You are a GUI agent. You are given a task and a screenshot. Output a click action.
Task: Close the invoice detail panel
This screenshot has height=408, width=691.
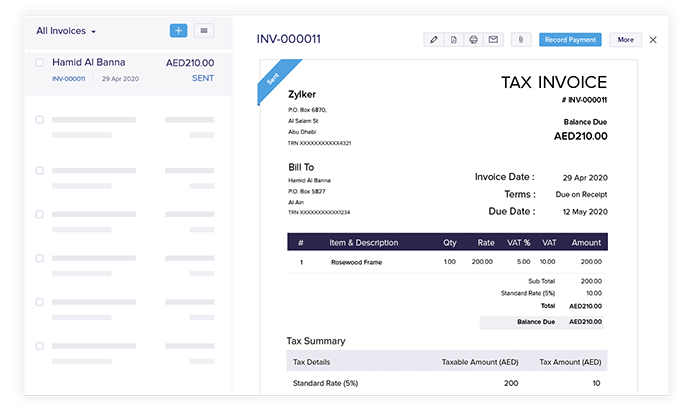tap(653, 40)
